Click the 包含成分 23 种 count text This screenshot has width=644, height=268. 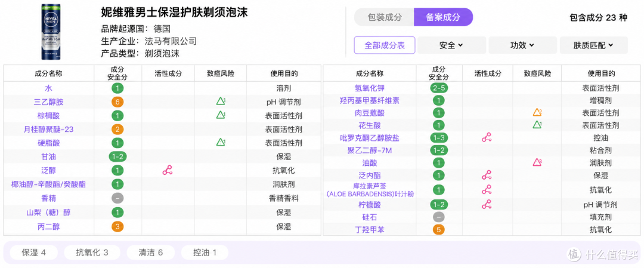[599, 17]
